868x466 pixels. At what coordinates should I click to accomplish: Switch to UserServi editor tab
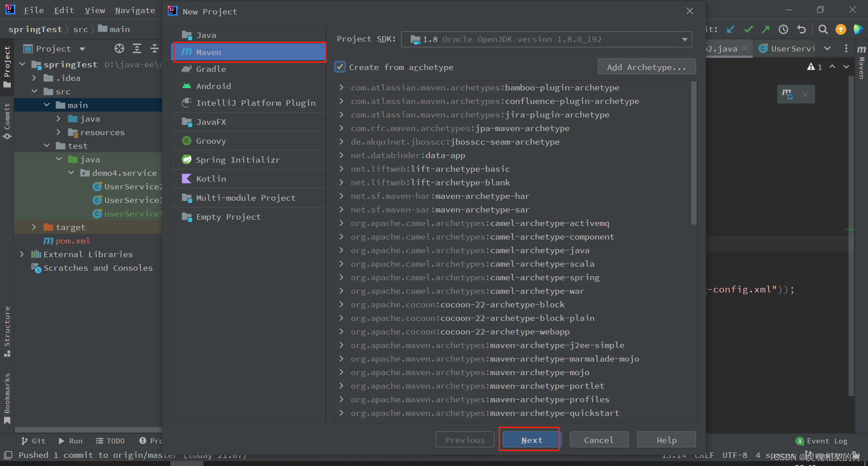(x=787, y=48)
